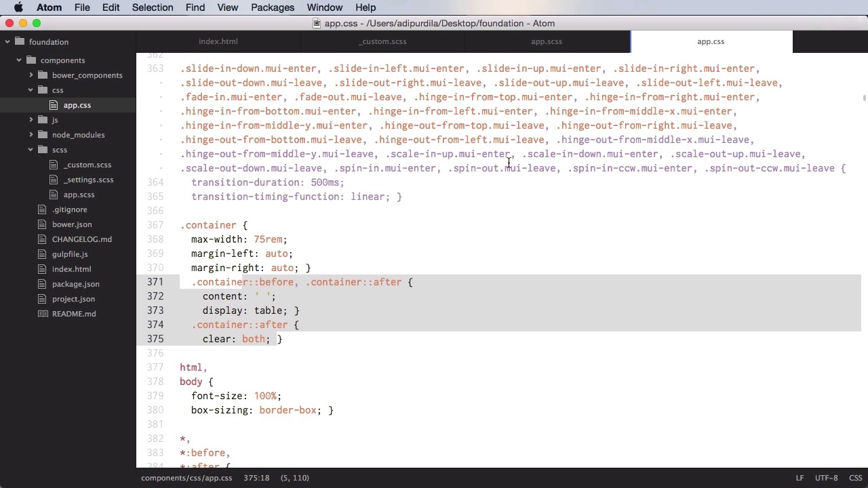The height and width of the screenshot is (488, 868).
Task: Open the Help menu
Action: (366, 7)
